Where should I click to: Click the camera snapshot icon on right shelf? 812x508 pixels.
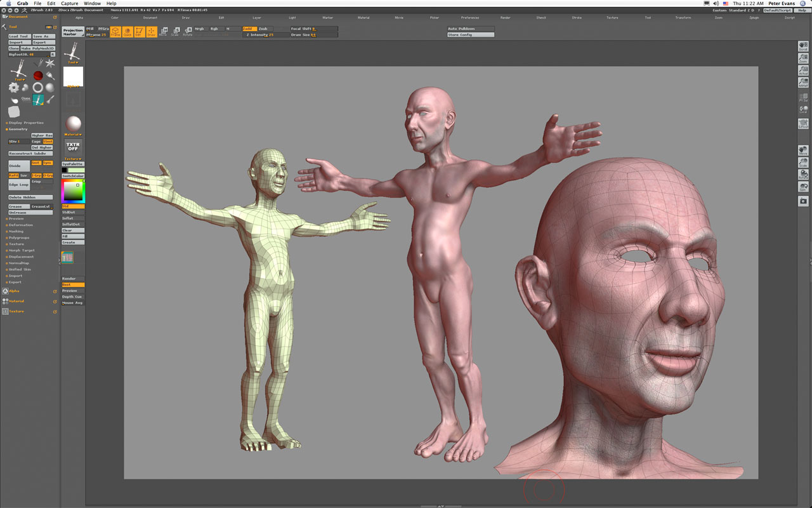coord(803,201)
